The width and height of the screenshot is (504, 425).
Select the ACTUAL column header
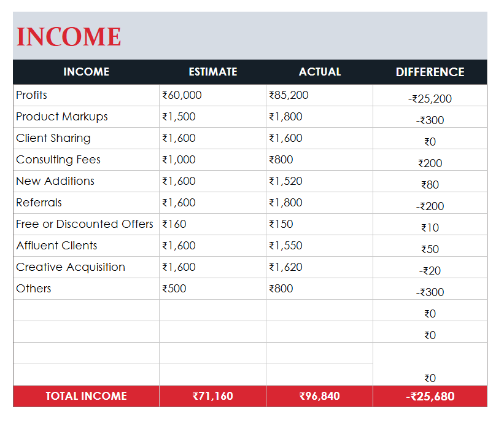click(319, 72)
